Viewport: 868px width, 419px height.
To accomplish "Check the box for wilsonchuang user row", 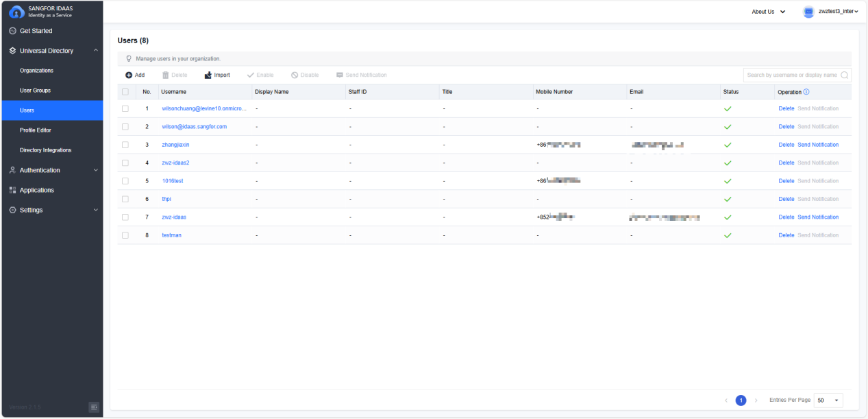I will click(125, 108).
